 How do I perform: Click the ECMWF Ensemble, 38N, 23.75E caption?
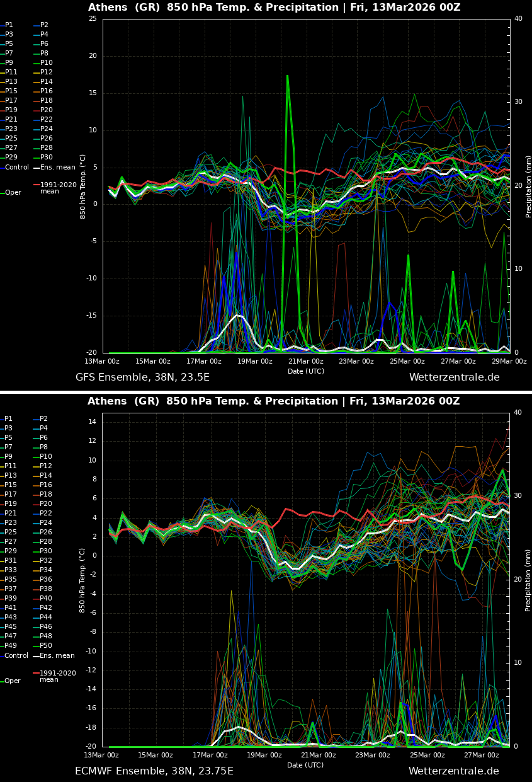point(154,771)
